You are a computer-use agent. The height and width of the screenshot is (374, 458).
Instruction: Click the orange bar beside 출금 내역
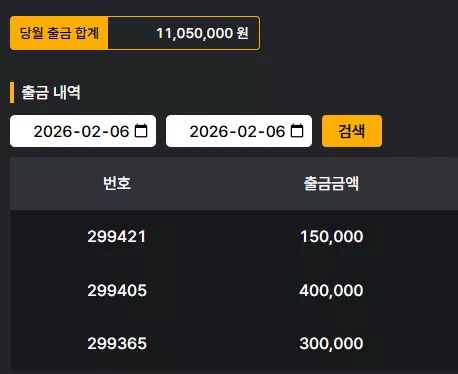[x=12, y=92]
